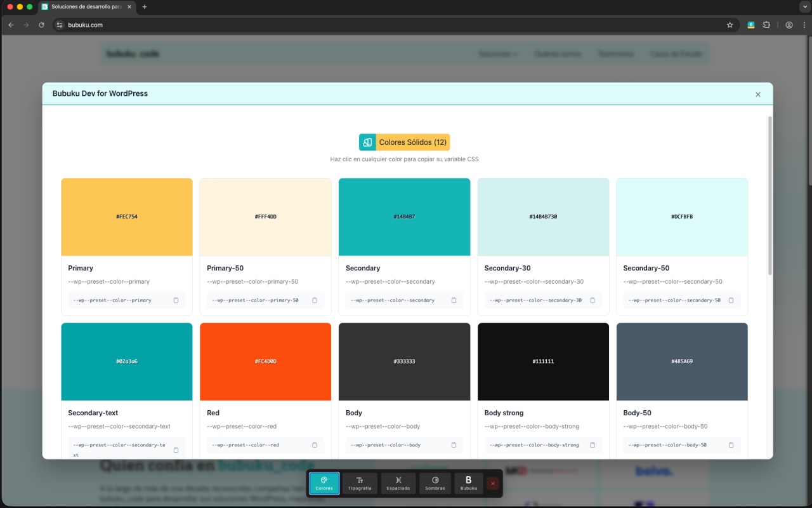Screen dimensions: 812x508
Task: Click the browser forward arrow
Action: [26, 25]
